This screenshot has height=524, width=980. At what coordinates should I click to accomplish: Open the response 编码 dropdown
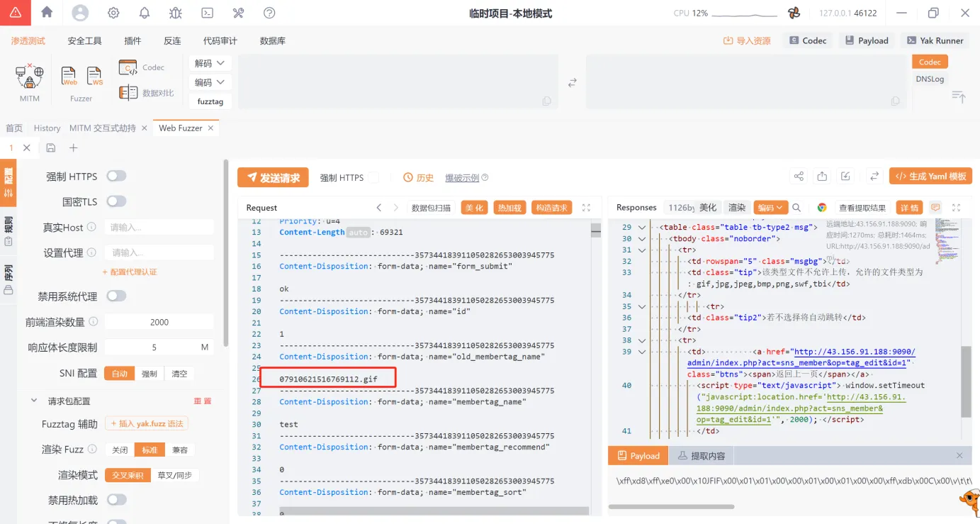pos(771,208)
